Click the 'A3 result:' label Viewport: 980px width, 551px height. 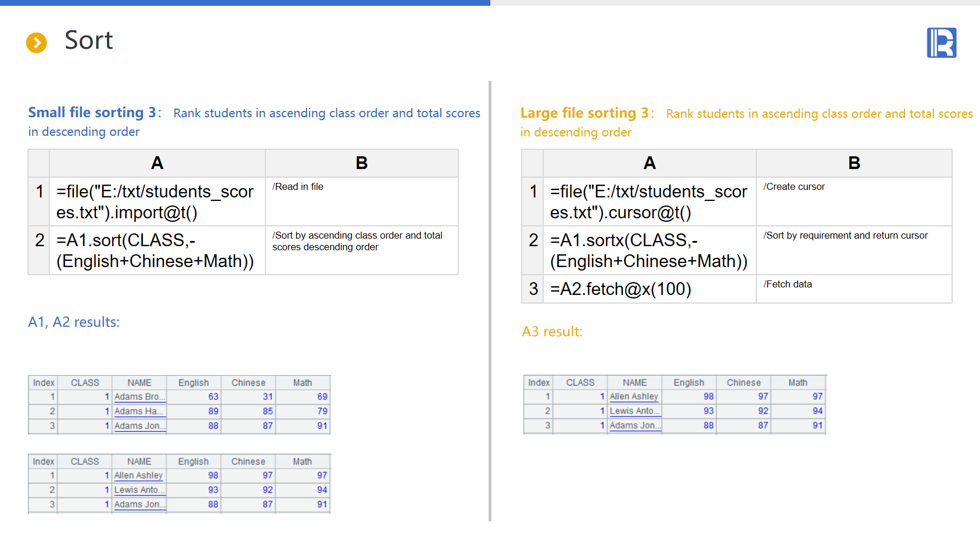[x=552, y=332]
